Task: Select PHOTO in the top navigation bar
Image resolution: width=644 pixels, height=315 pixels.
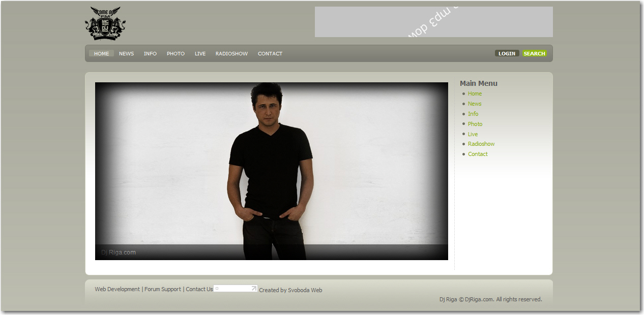Action: click(x=175, y=53)
